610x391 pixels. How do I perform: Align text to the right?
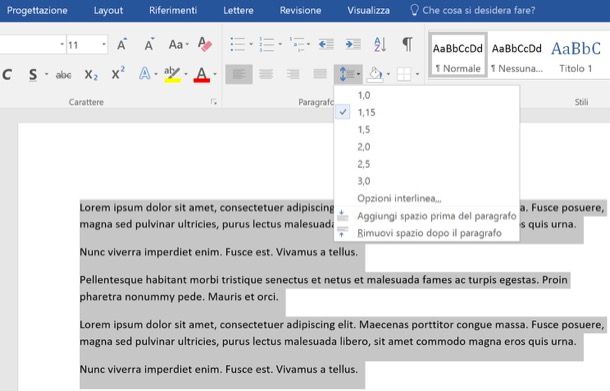click(293, 74)
